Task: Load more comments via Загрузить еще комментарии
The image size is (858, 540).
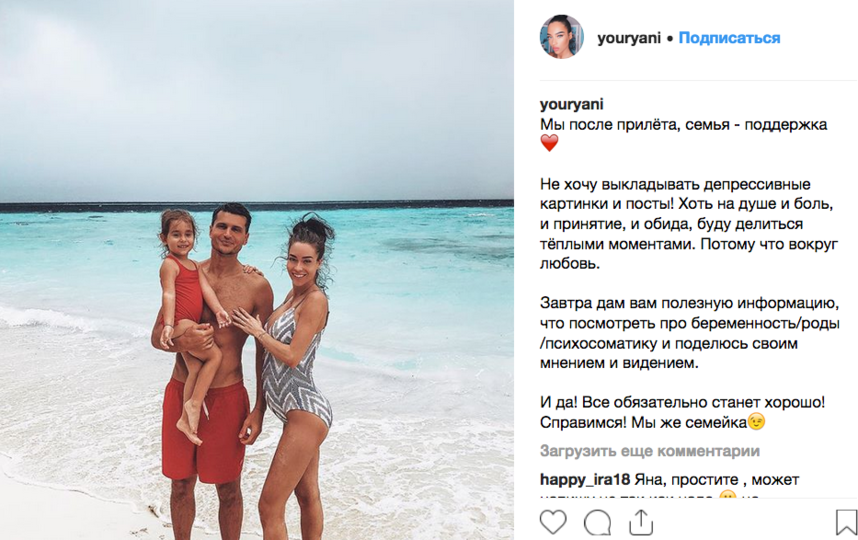Action: click(x=650, y=451)
